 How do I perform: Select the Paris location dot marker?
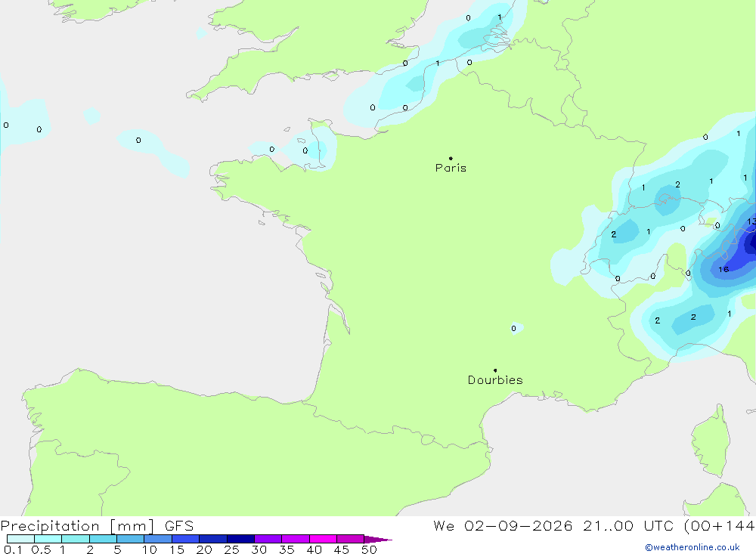tap(451, 158)
